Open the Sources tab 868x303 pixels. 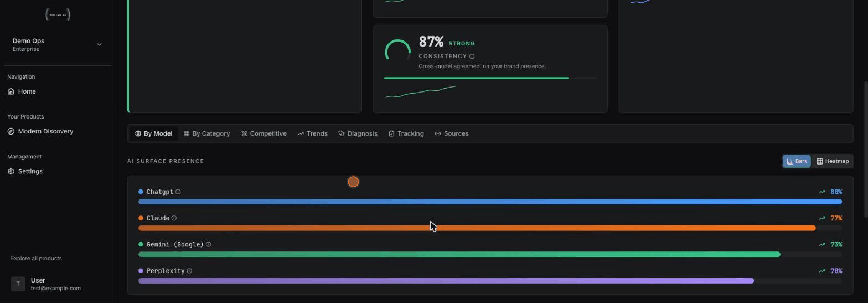pos(451,133)
